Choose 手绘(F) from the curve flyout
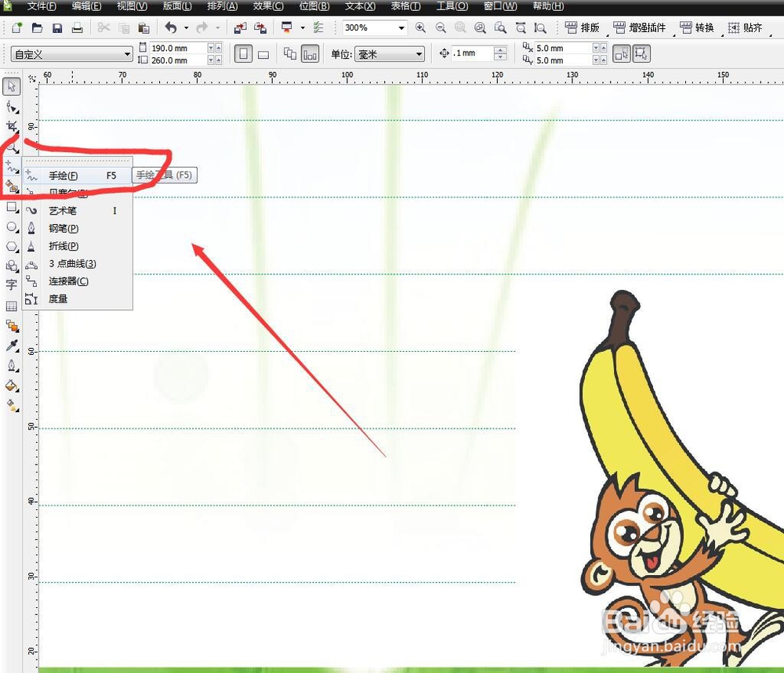 [78, 175]
